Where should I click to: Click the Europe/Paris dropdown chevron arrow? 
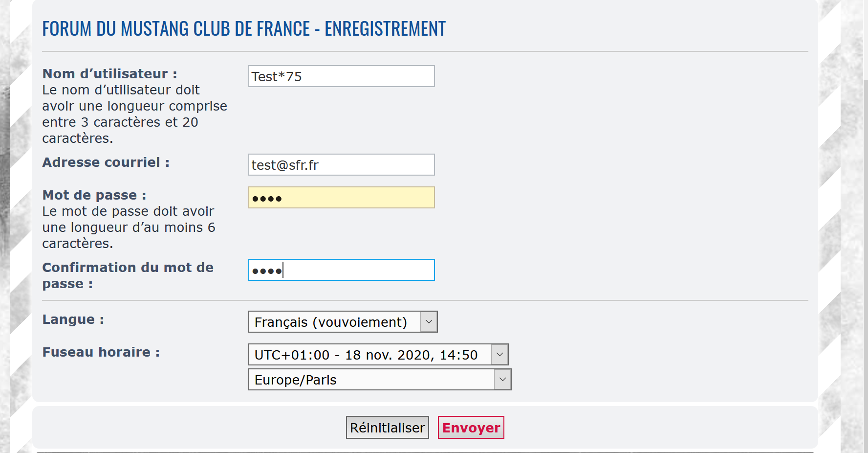pos(502,380)
